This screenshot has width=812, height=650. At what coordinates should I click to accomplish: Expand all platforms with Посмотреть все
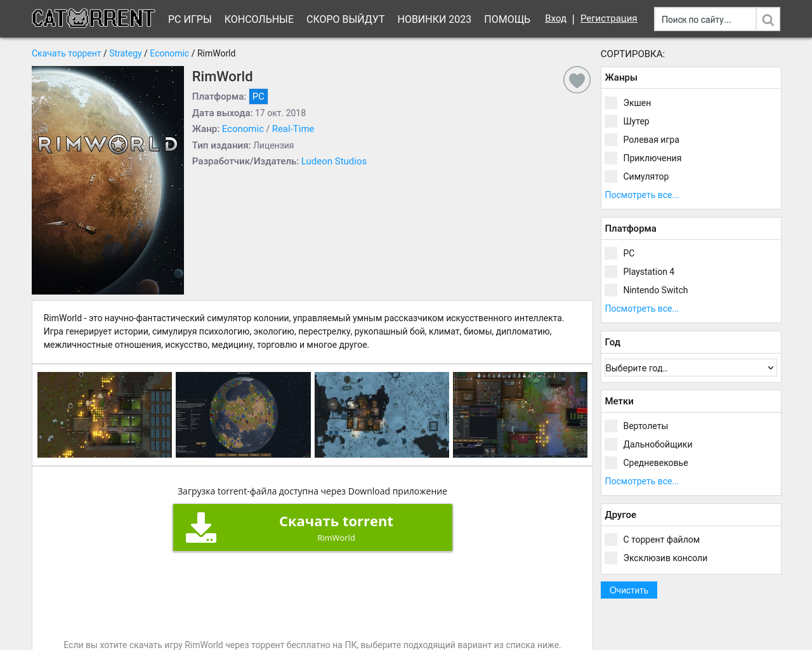click(642, 308)
